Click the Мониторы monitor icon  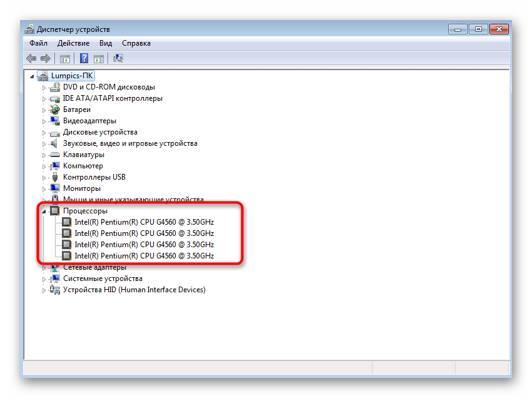(55, 188)
